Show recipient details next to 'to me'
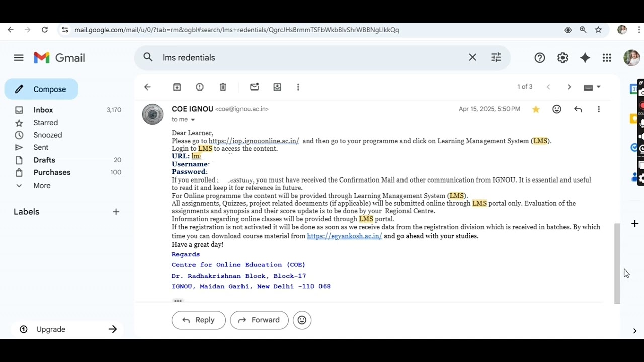This screenshot has width=644, height=362. pyautogui.click(x=193, y=120)
